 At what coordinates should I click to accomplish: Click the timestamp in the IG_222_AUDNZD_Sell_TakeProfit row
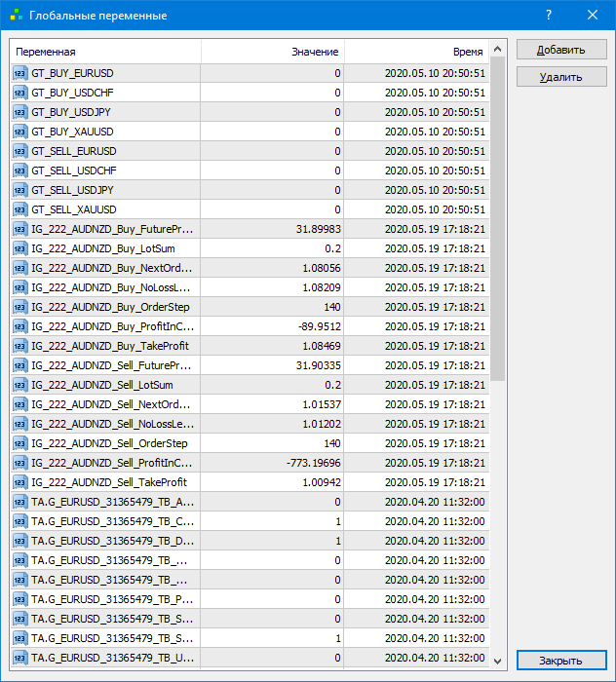(435, 482)
